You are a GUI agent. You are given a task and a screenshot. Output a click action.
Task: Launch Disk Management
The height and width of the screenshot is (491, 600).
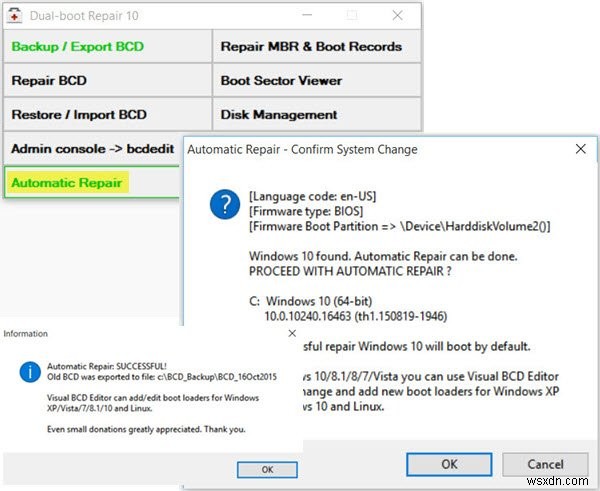coord(317,114)
